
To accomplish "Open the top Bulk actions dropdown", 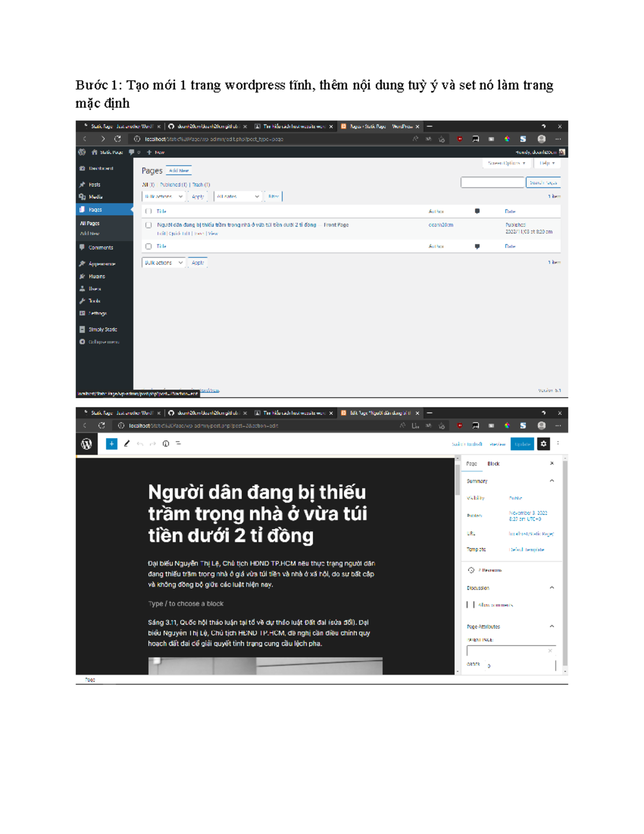I will [x=164, y=197].
